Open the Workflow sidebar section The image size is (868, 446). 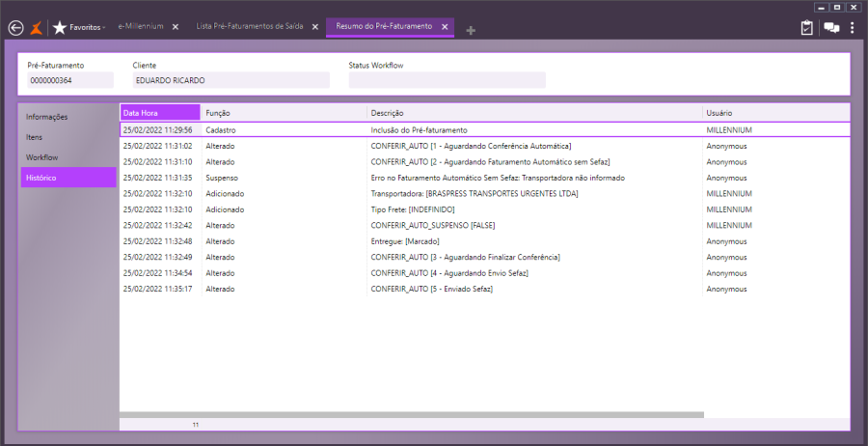click(68, 157)
